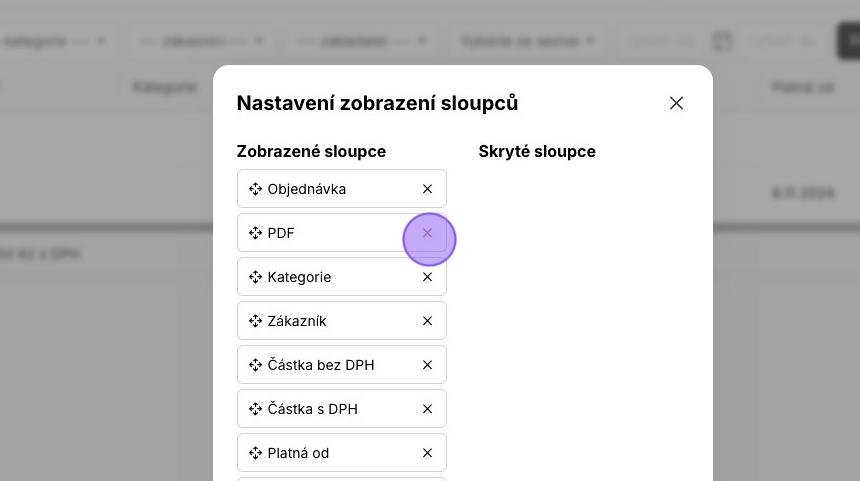Select the PDF column label
Screen dimensions: 860x481
(281, 233)
